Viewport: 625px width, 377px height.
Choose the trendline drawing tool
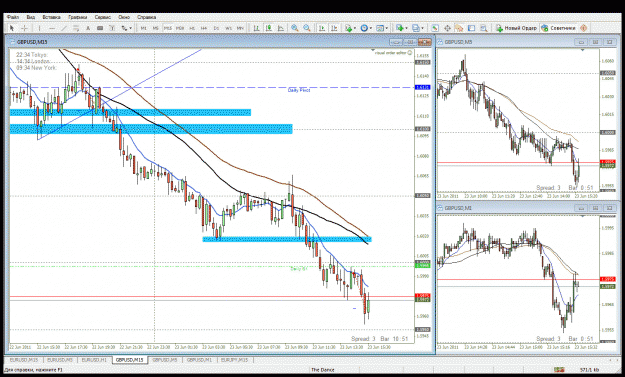[64, 28]
